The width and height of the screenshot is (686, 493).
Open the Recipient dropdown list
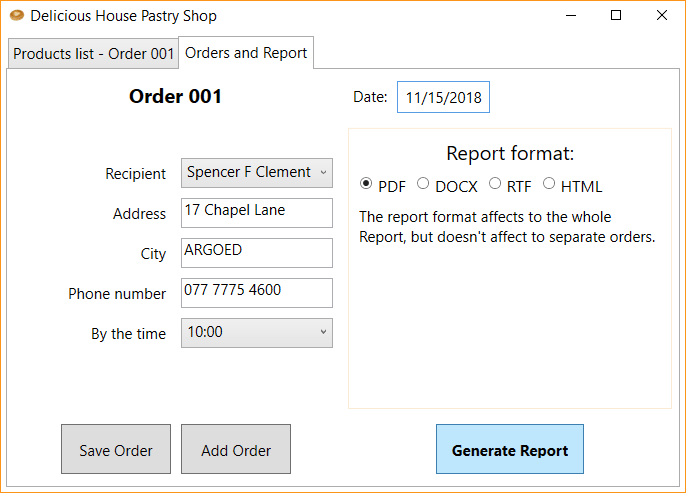257,173
